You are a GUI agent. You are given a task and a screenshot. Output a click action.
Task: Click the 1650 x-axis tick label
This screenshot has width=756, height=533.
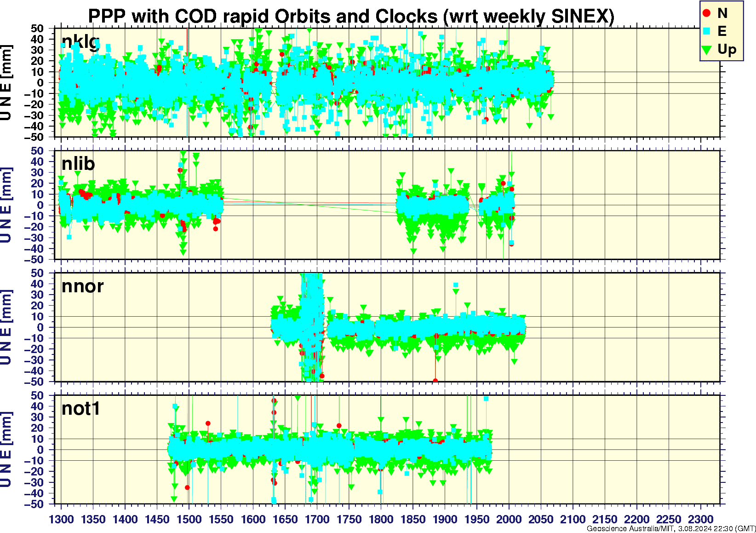[285, 519]
